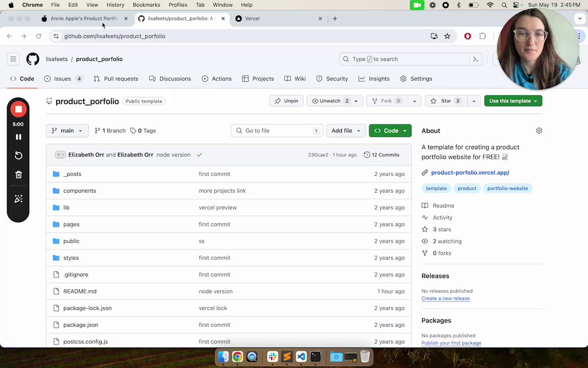Image resolution: width=588 pixels, height=368 pixels.
Task: Switch to the Vercel browser tab
Action: (278, 18)
